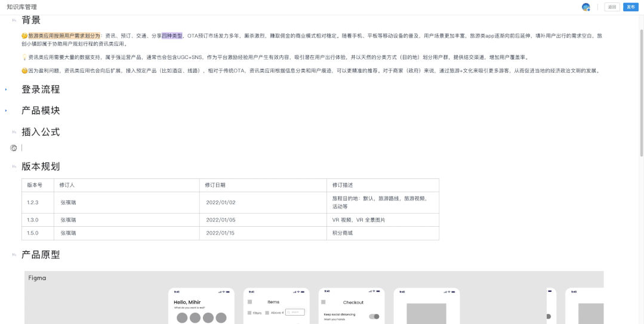644x324 pixels.
Task: Click date cell 2022/01/05
Action: 263,220
